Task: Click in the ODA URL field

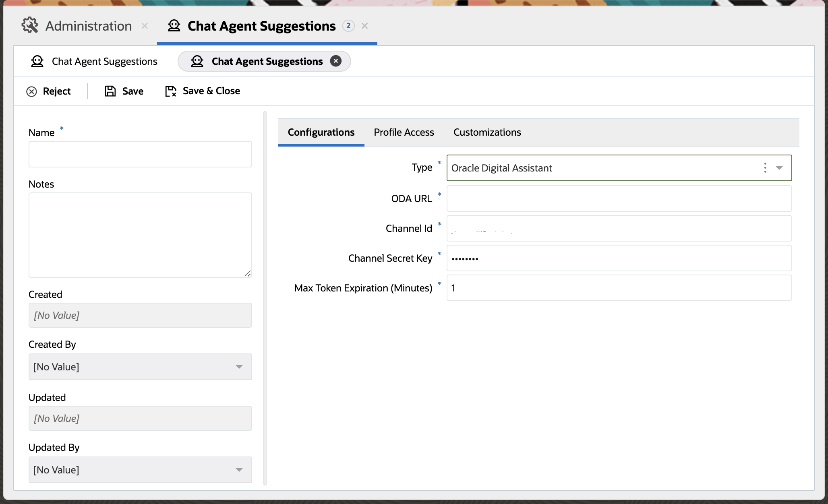Action: 619,198
